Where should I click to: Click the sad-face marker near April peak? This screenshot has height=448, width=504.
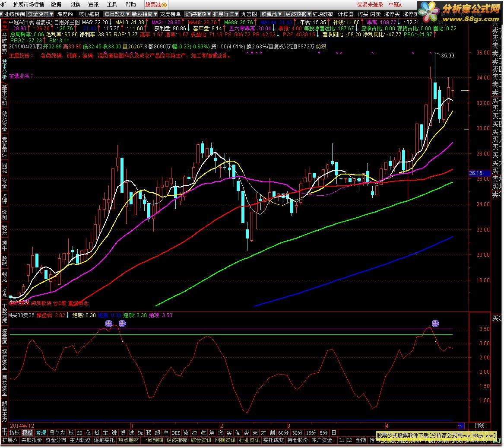point(435,324)
